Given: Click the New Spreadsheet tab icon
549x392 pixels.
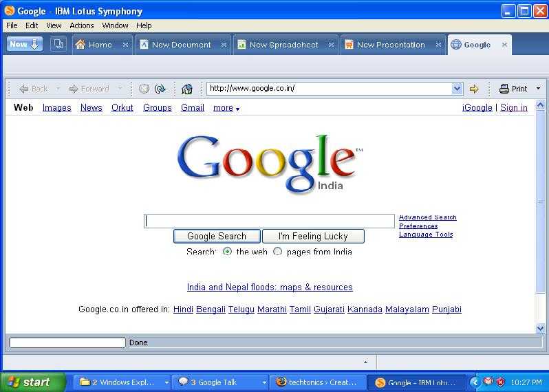Looking at the screenshot, I should point(241,45).
